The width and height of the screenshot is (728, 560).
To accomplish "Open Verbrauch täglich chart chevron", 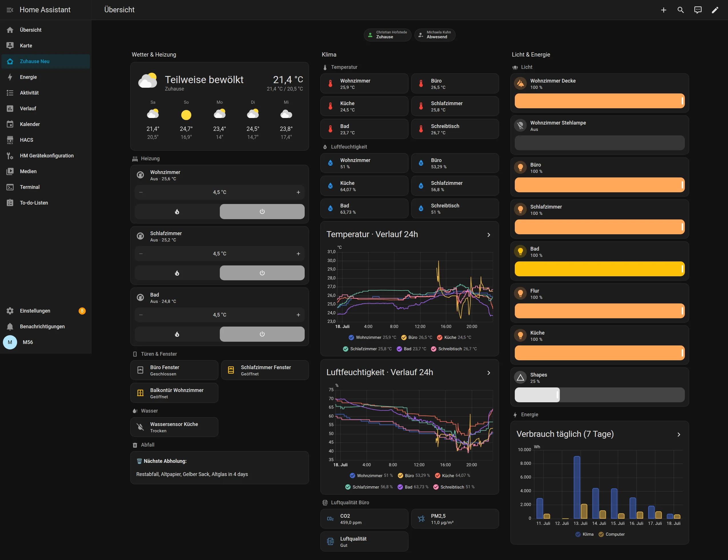I will (679, 435).
